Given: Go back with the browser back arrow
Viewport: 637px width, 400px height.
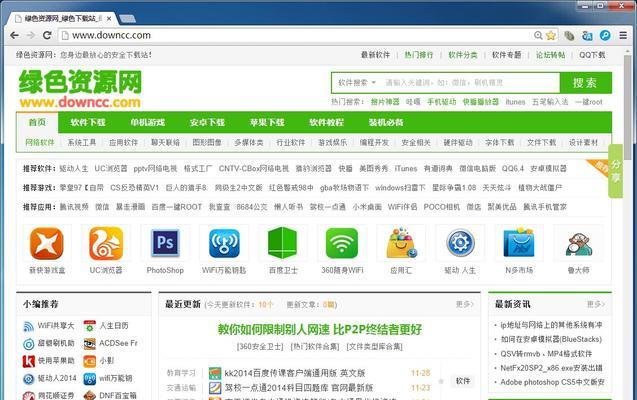Looking at the screenshot, I should [x=15, y=36].
